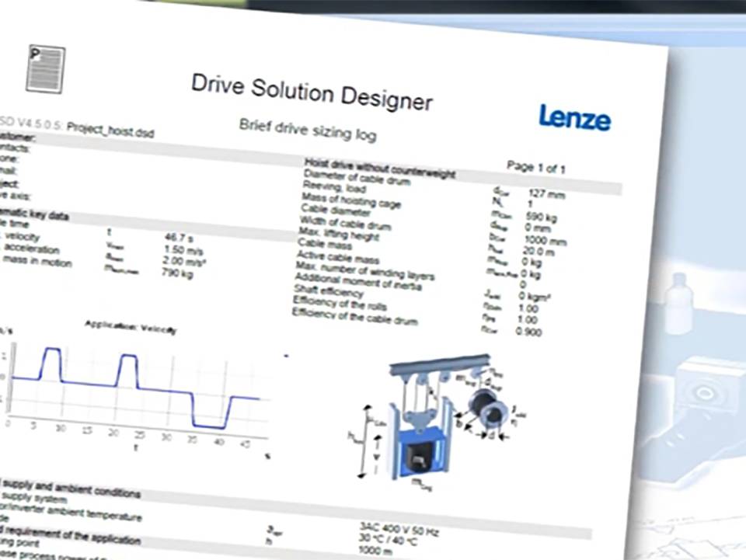Select the 'Max. lifting height' label
746x560 pixels.
point(339,234)
